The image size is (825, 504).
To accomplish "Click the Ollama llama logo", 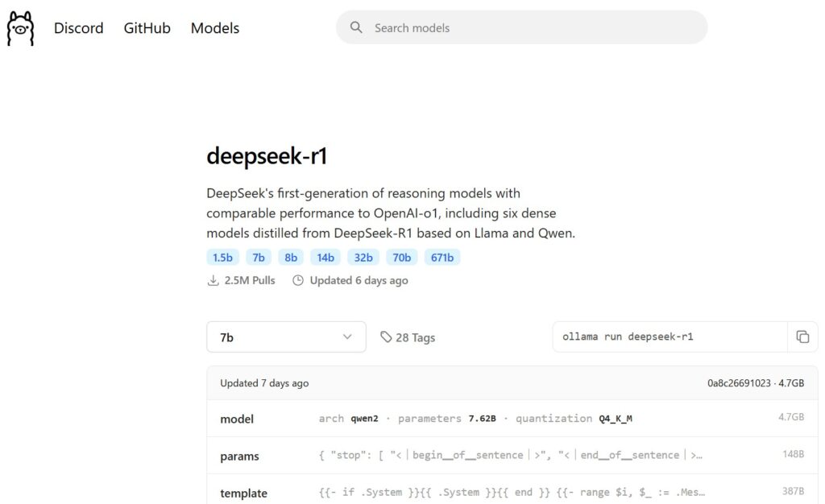I will (x=19, y=27).
